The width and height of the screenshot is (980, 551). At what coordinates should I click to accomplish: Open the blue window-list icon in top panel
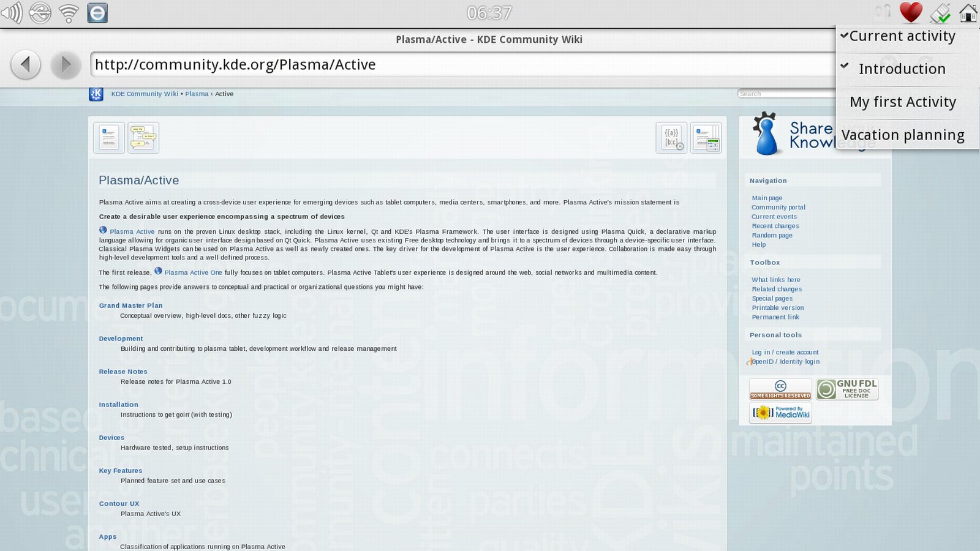click(97, 13)
